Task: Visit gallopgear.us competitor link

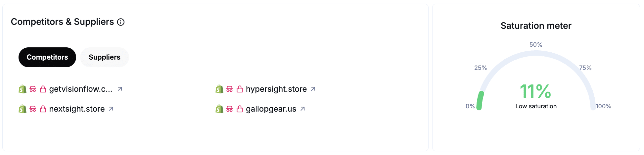Action: (271, 109)
